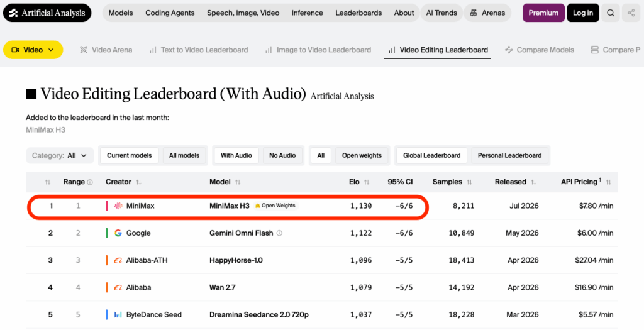Switch to Personal Leaderboard
The height and width of the screenshot is (330, 644).
509,155
